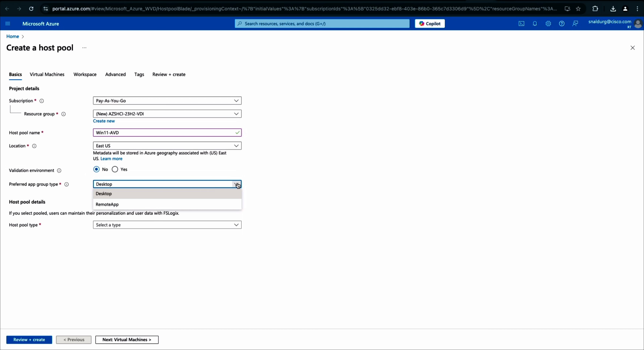Bookmark this page with the star icon
The width and height of the screenshot is (644, 350).
[578, 9]
